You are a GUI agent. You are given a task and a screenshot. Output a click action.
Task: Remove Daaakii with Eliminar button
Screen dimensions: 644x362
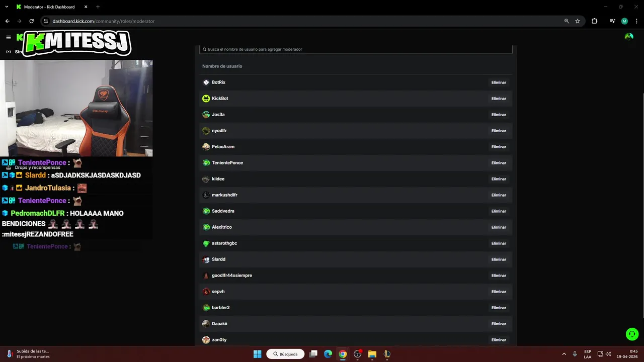click(499, 324)
